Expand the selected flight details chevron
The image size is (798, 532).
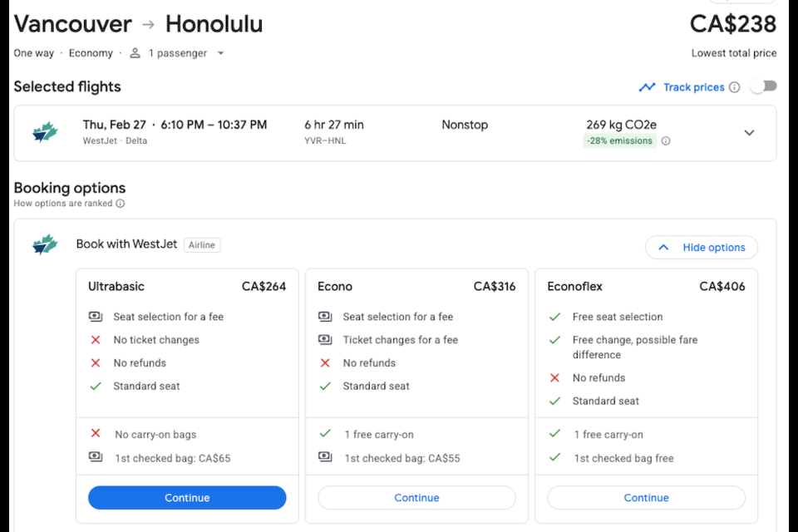tap(749, 133)
